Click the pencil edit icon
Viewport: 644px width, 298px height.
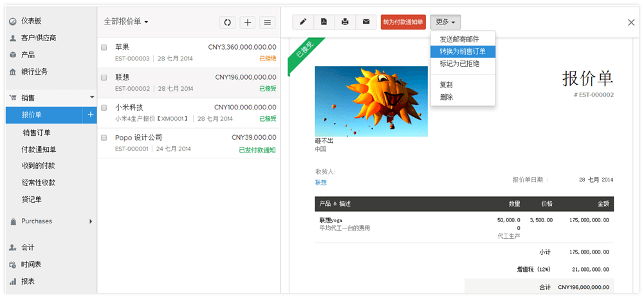click(x=303, y=22)
